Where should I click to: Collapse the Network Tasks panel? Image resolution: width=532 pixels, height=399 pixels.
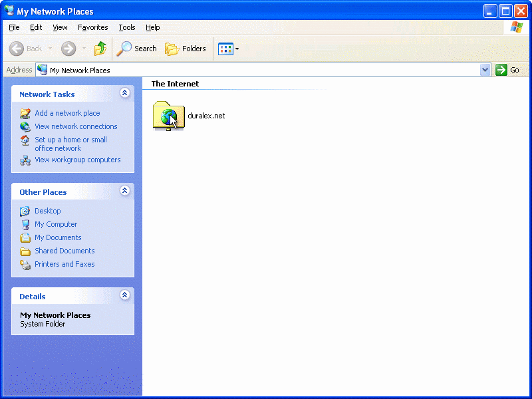pyautogui.click(x=124, y=94)
